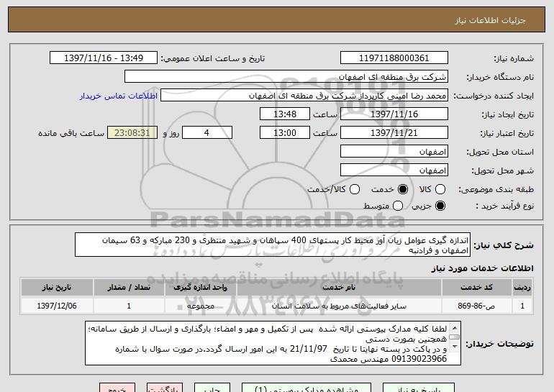Click the شرح کلی نیاز label
This screenshot has width=554, height=392.
pyautogui.click(x=504, y=245)
